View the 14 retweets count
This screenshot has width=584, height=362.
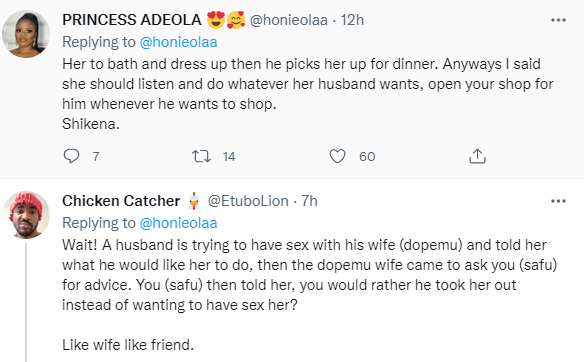click(x=229, y=156)
